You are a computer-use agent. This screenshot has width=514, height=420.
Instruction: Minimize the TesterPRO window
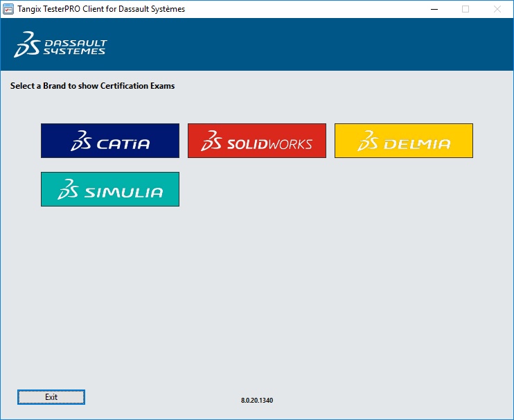[434, 9]
